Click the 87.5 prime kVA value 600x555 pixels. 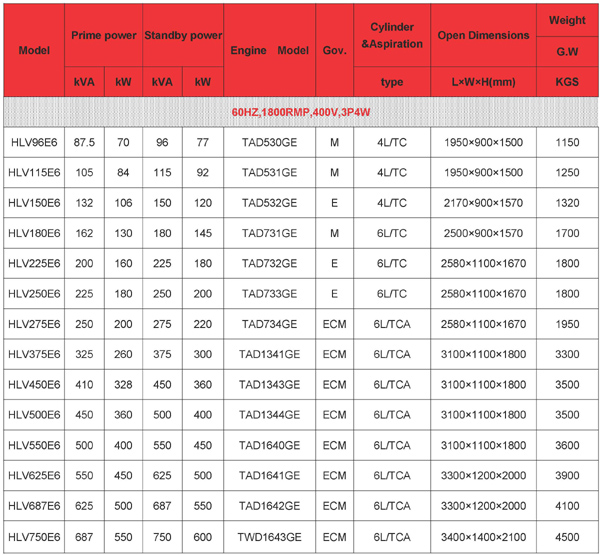point(84,142)
